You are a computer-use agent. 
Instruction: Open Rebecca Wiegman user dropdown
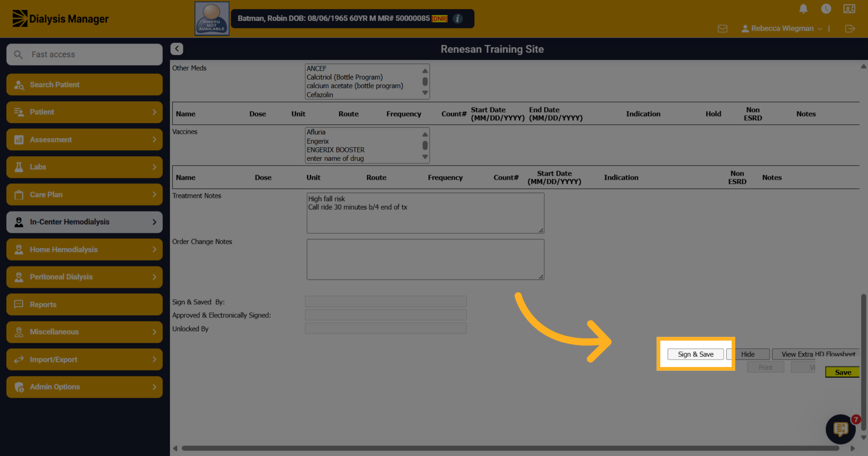pos(782,29)
